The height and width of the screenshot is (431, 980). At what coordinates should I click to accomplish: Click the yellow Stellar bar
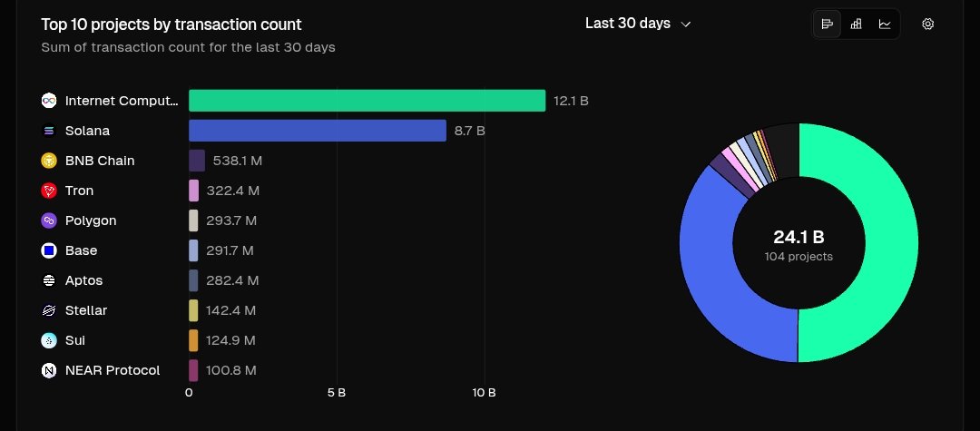coord(193,310)
